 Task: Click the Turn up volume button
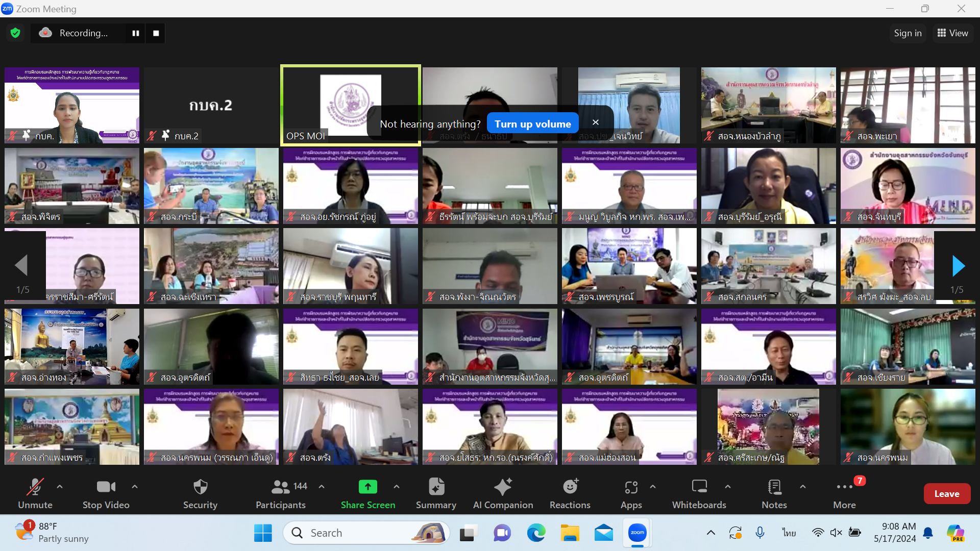532,124
